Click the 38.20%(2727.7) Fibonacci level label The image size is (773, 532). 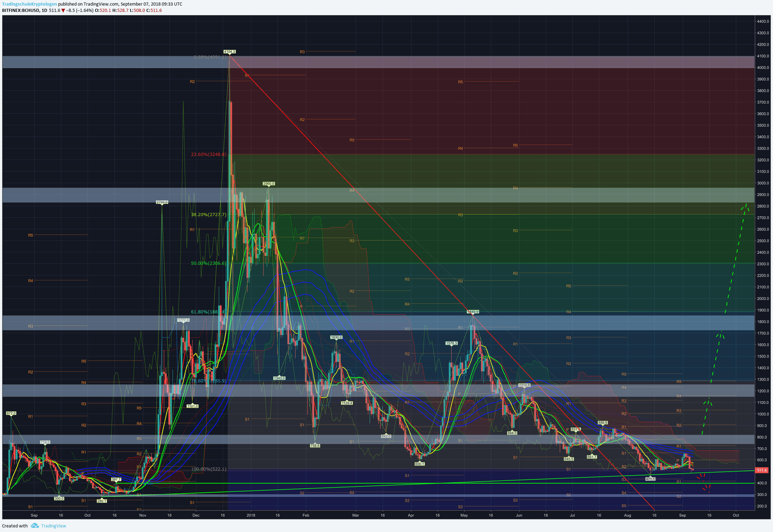[209, 215]
